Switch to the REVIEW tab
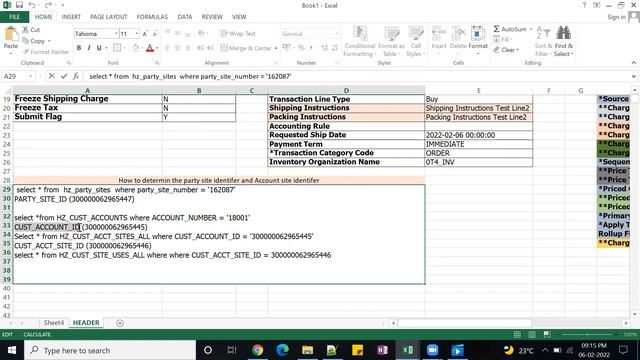The height and width of the screenshot is (360, 640). tap(212, 17)
